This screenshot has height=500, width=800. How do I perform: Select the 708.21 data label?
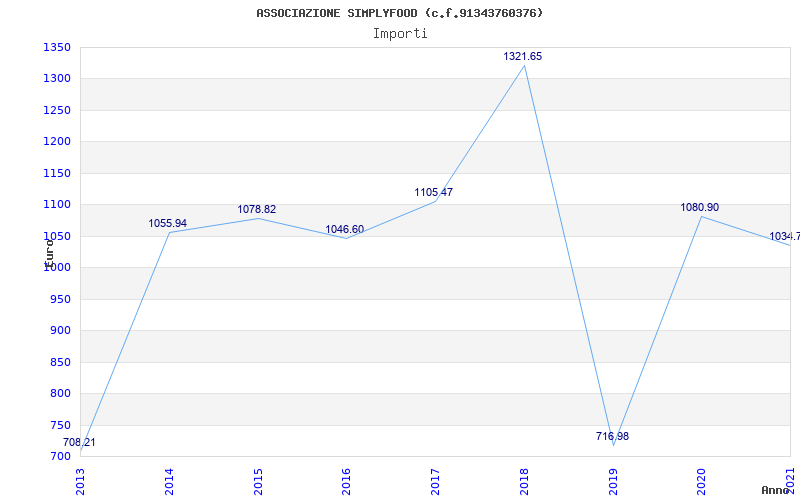79,442
